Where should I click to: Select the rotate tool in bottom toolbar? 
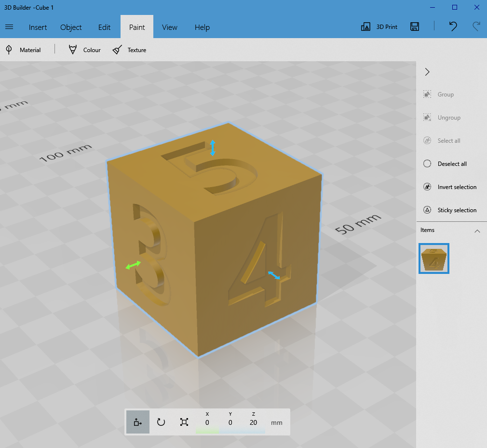[x=161, y=421]
